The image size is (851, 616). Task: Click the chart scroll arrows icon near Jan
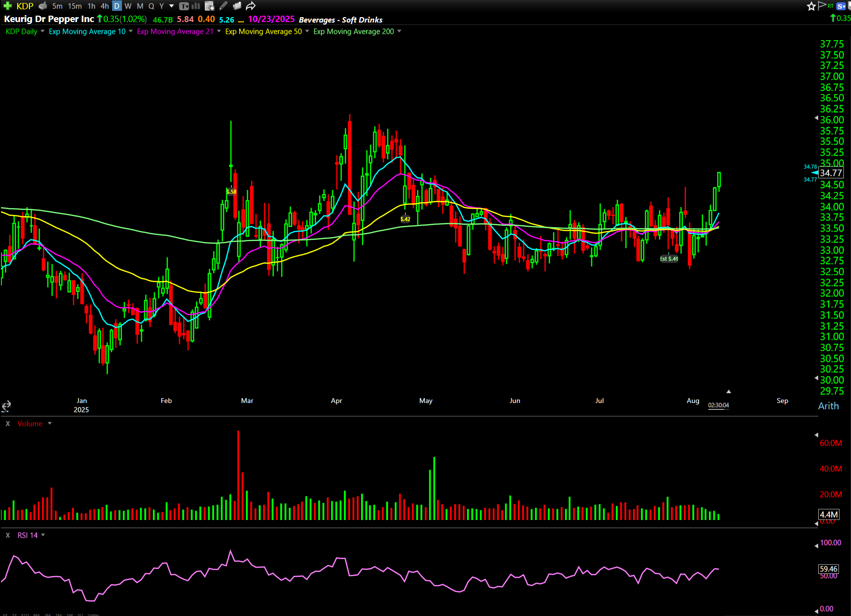[x=6, y=405]
